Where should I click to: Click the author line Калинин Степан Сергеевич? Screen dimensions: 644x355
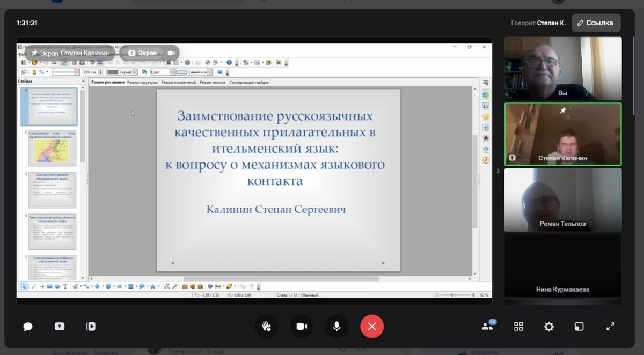[x=276, y=209]
